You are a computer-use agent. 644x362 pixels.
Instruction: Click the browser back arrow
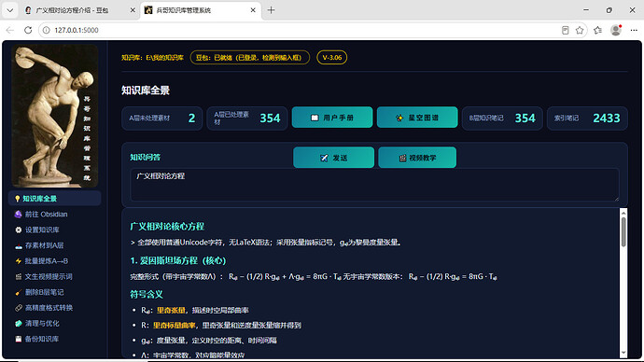pos(10,30)
